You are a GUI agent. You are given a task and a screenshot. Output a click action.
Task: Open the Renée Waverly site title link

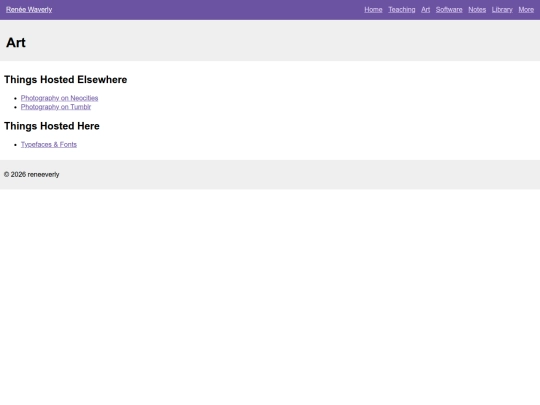point(29,10)
